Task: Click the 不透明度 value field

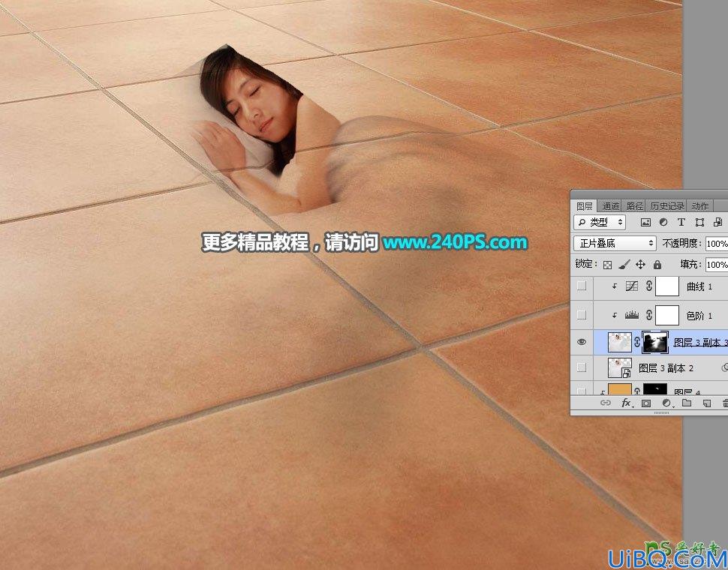Action: 717,244
